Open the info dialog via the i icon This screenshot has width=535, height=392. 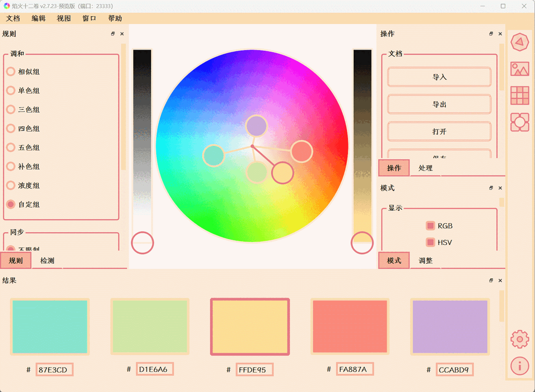click(520, 366)
